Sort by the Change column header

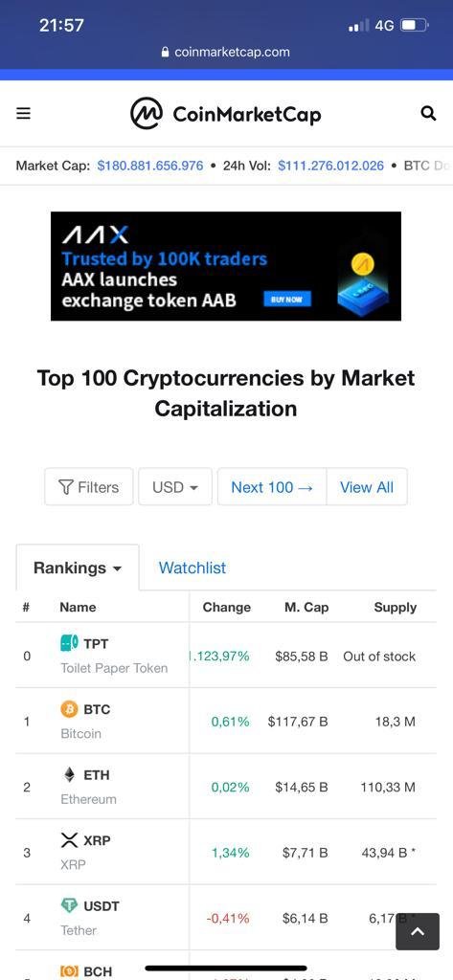[x=226, y=607]
